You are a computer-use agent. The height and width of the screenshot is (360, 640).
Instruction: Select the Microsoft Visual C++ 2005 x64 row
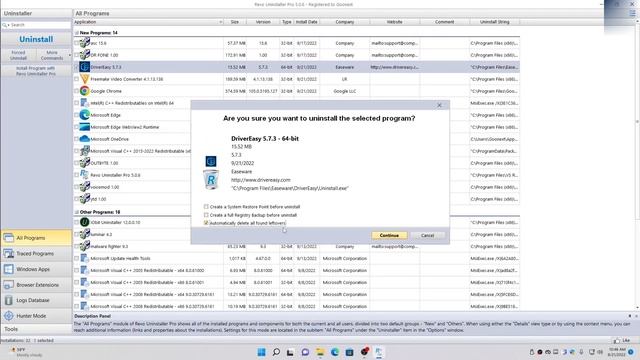point(297,270)
